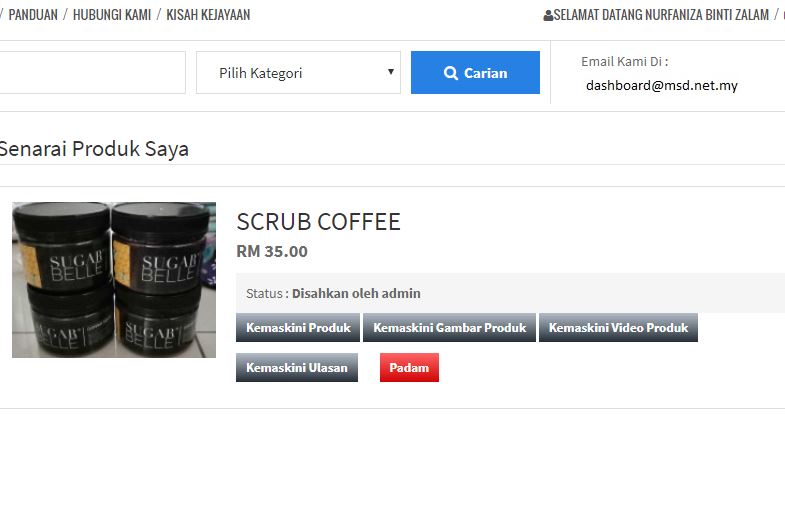The image size is (785, 509).
Task: Click the dashboard@msd.net.my email address
Action: click(x=662, y=85)
